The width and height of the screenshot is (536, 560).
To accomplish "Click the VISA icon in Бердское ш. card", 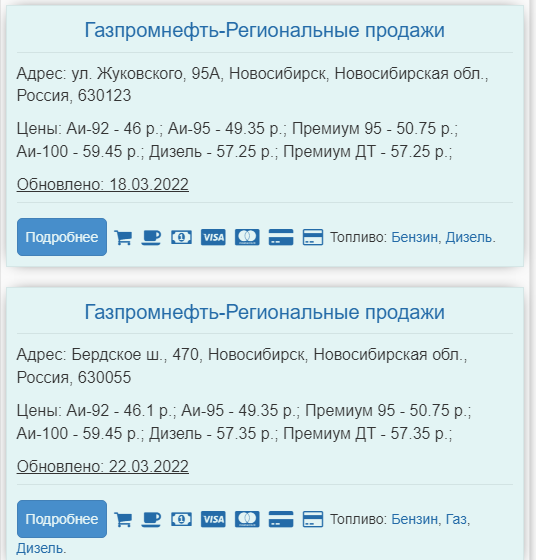I will coord(213,519).
